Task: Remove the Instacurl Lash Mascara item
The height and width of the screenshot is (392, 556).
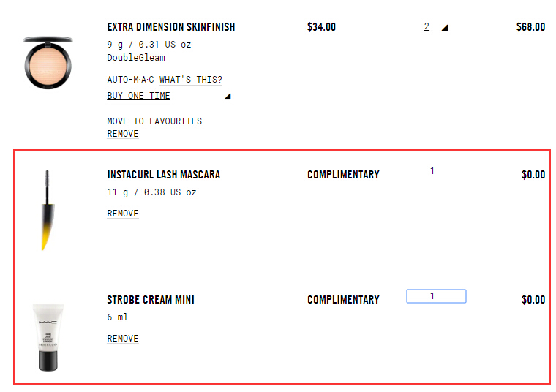Action: click(x=122, y=214)
